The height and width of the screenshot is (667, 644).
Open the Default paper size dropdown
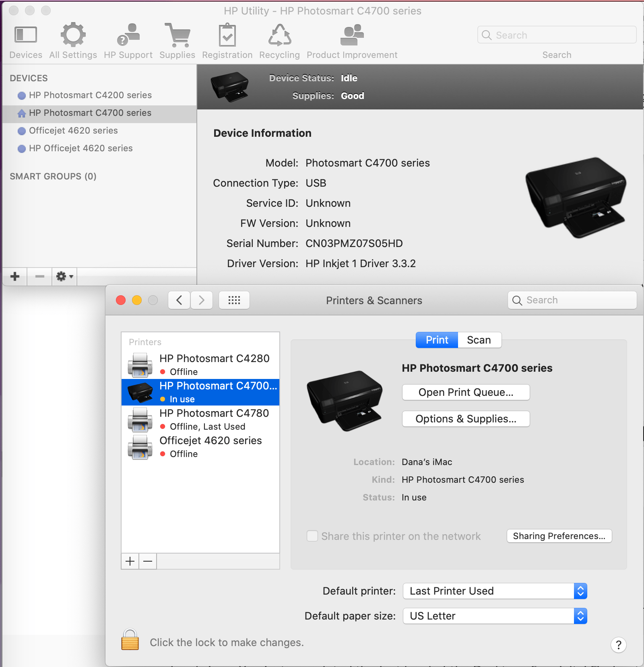pyautogui.click(x=495, y=616)
